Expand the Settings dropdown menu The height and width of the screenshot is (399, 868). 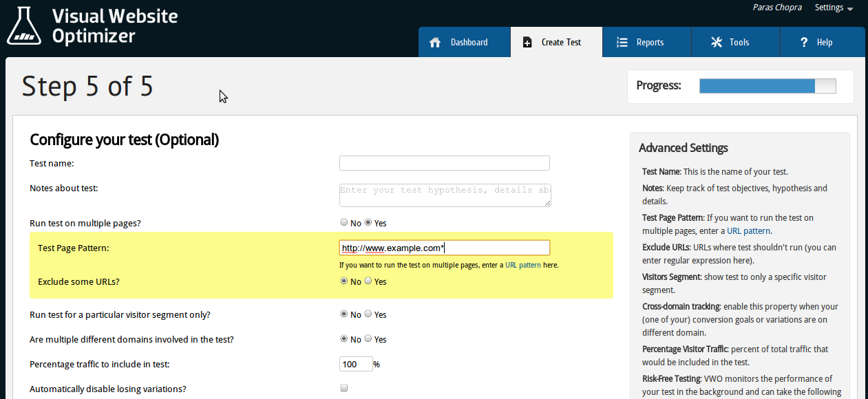point(834,8)
